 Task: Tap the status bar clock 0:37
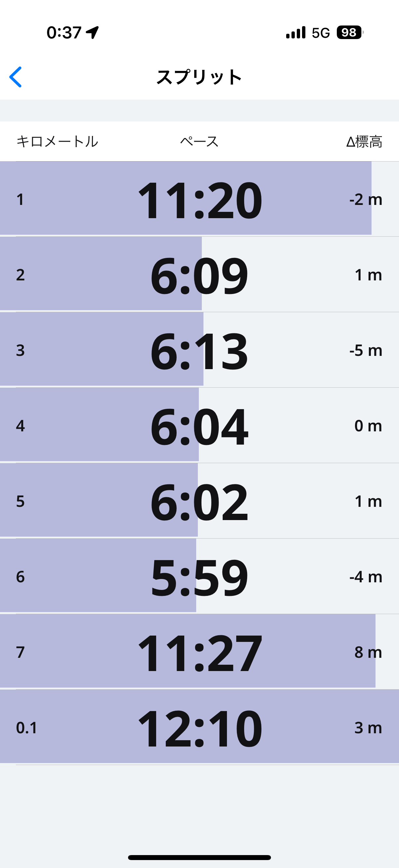coord(64,33)
